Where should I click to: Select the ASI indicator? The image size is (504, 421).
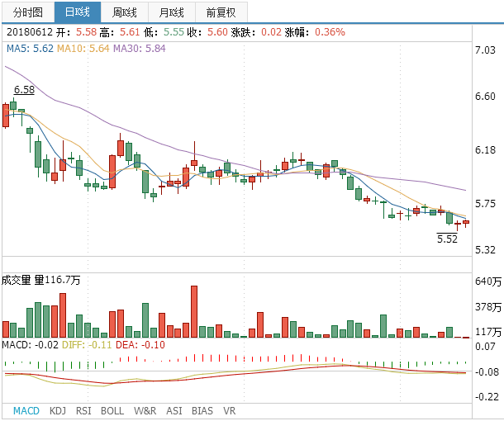(x=174, y=411)
